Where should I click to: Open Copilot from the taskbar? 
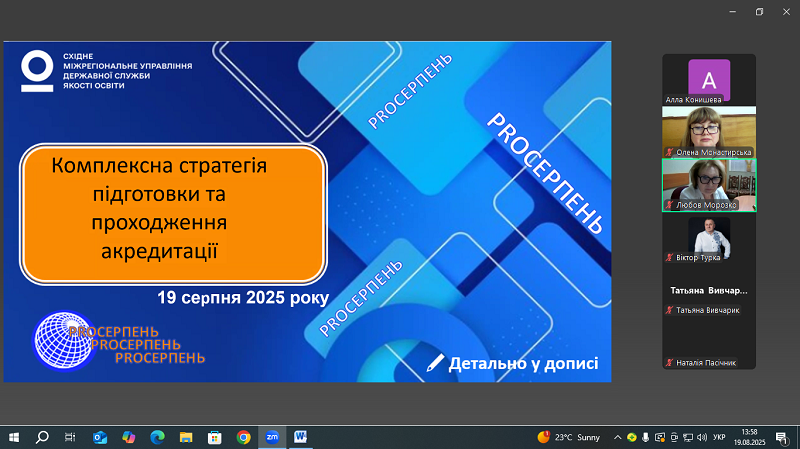click(x=129, y=437)
